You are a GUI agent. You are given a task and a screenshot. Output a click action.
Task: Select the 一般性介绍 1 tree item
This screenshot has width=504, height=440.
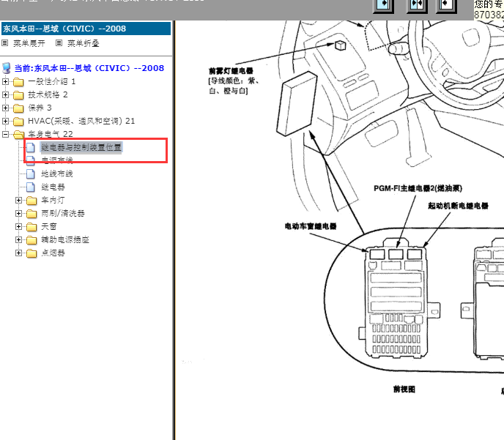(51, 81)
